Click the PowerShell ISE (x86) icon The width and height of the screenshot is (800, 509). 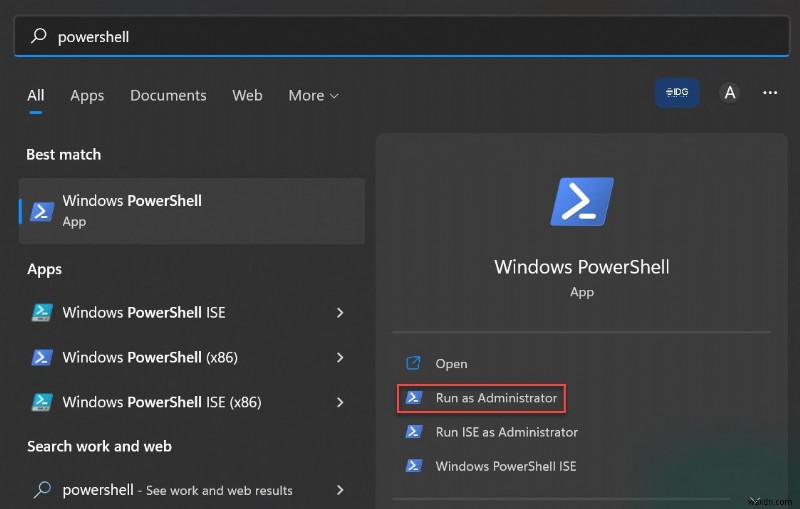42,402
